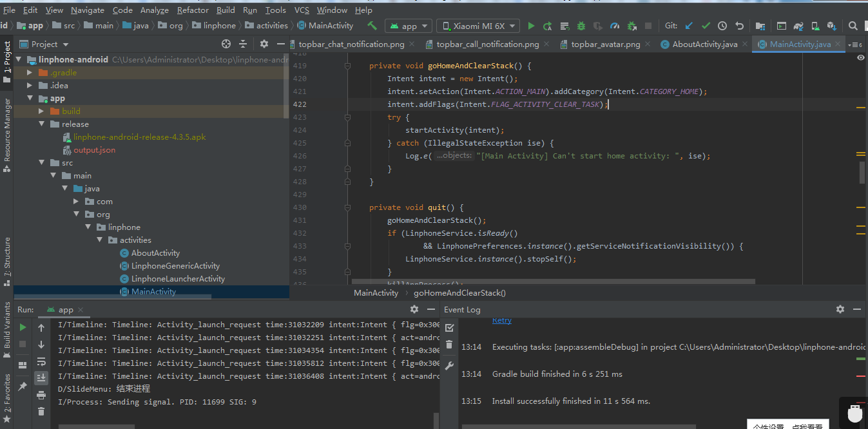This screenshot has width=868, height=429.
Task: Toggle pin tab in Run panel
Action: 23,386
